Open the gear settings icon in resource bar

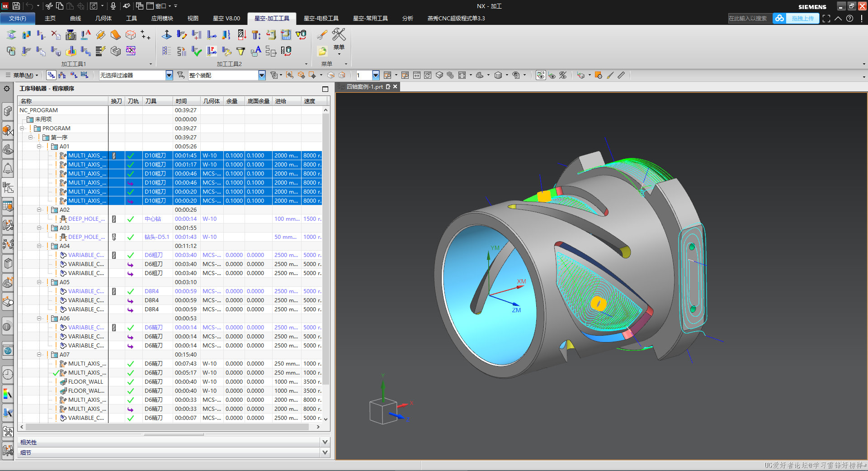[7, 89]
